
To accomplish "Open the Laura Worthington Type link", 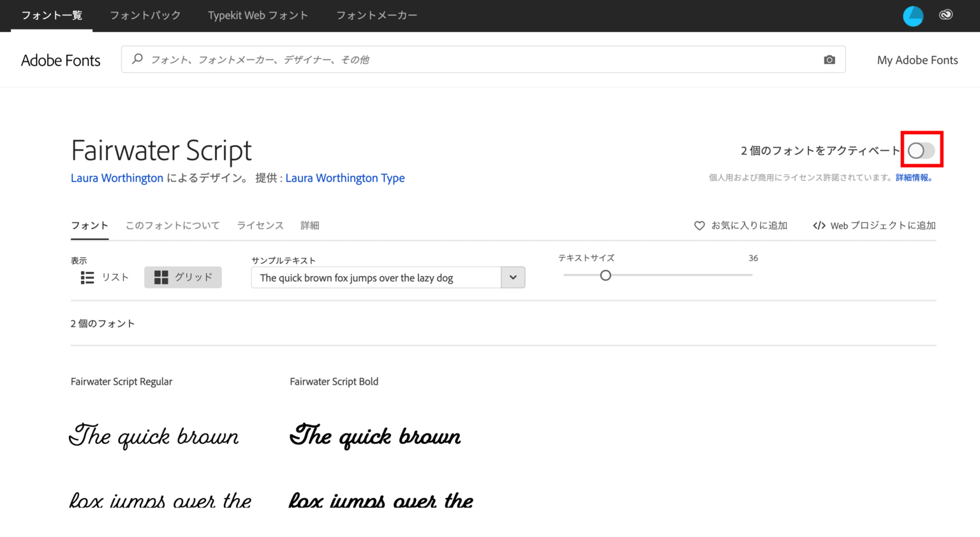I will tap(345, 178).
